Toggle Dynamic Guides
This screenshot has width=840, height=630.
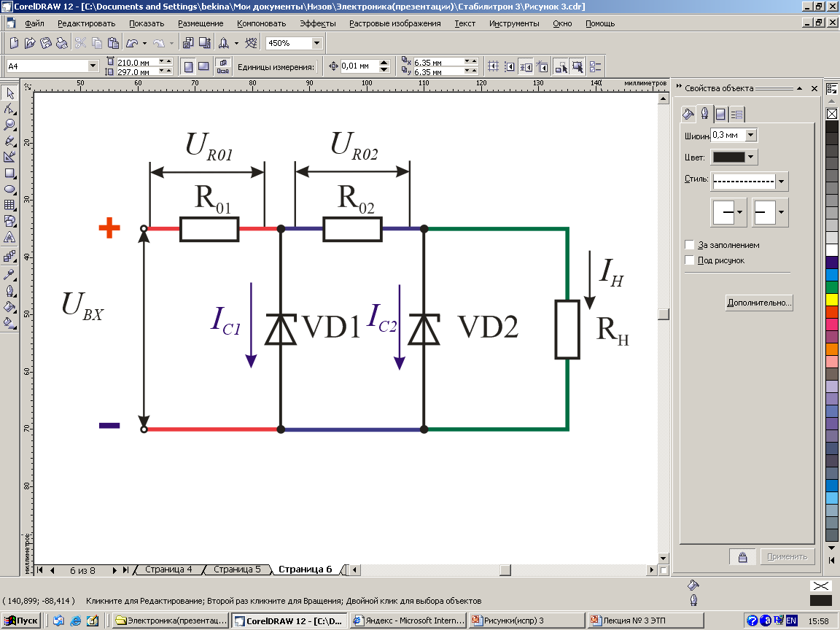tap(542, 66)
